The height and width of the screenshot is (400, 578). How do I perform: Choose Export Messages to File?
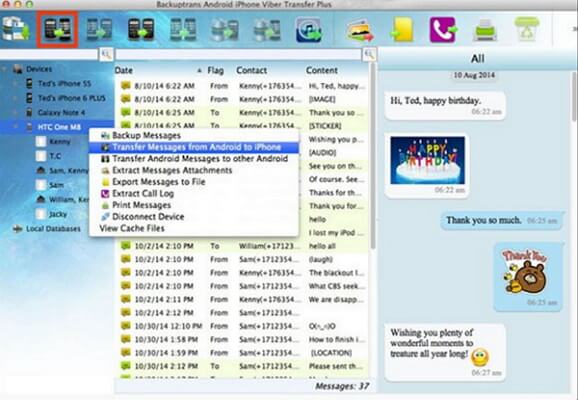tap(194, 182)
